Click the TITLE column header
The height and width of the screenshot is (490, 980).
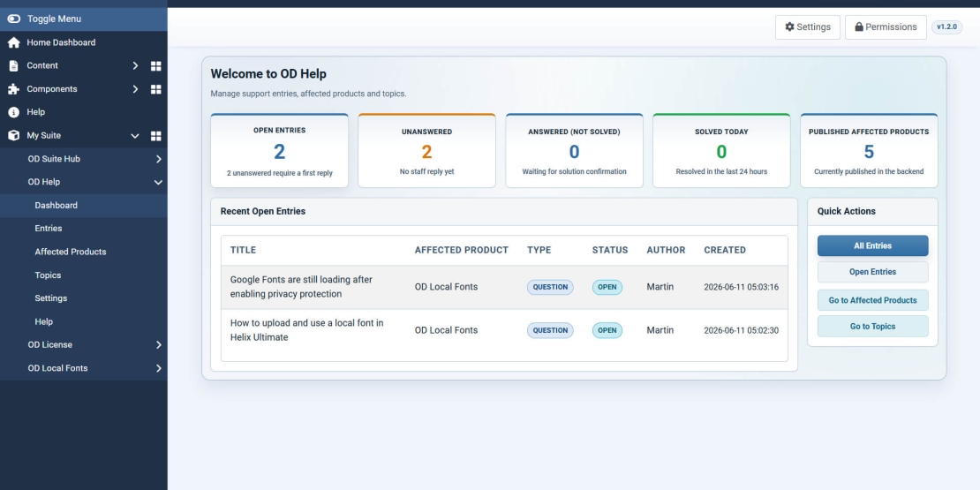[243, 250]
